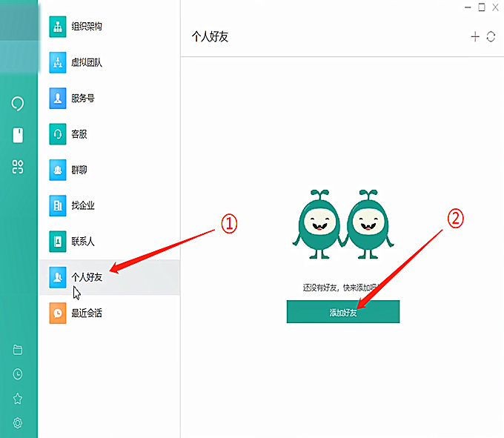504x438 pixels.
Task: Click the 个人好友 friends icon
Action: (58, 277)
